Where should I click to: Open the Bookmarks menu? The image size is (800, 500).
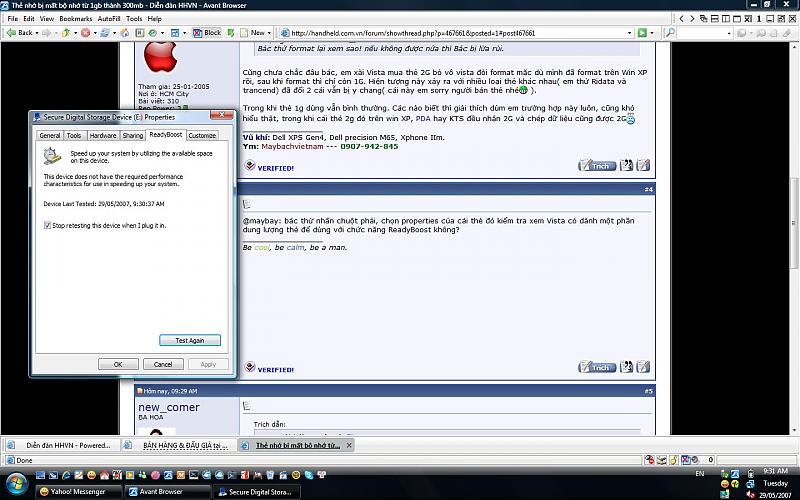coord(74,18)
